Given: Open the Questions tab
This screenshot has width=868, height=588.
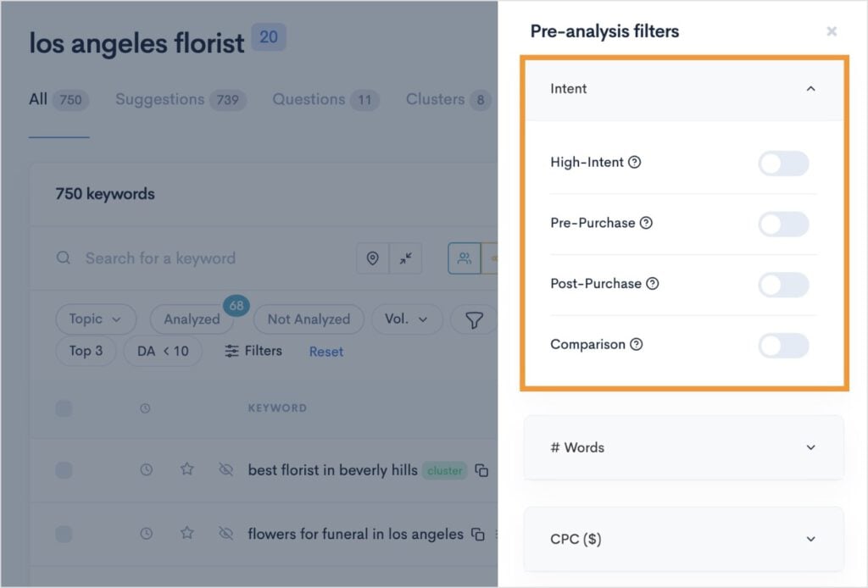Looking at the screenshot, I should tap(312, 99).
